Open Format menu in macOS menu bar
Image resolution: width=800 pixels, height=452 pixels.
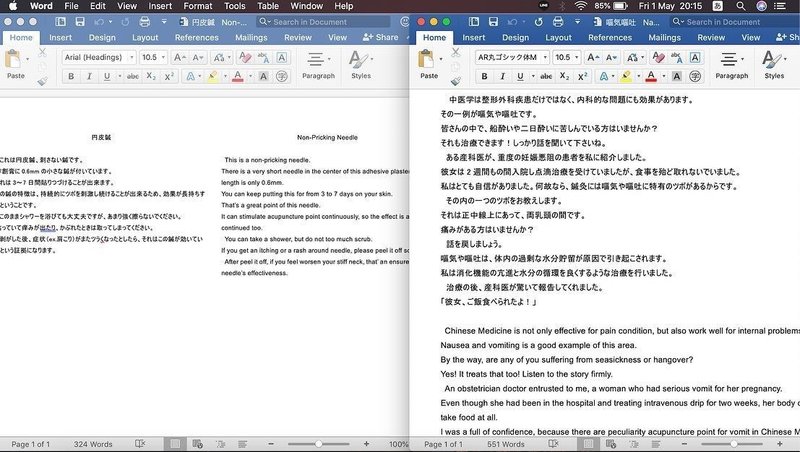pos(197,6)
